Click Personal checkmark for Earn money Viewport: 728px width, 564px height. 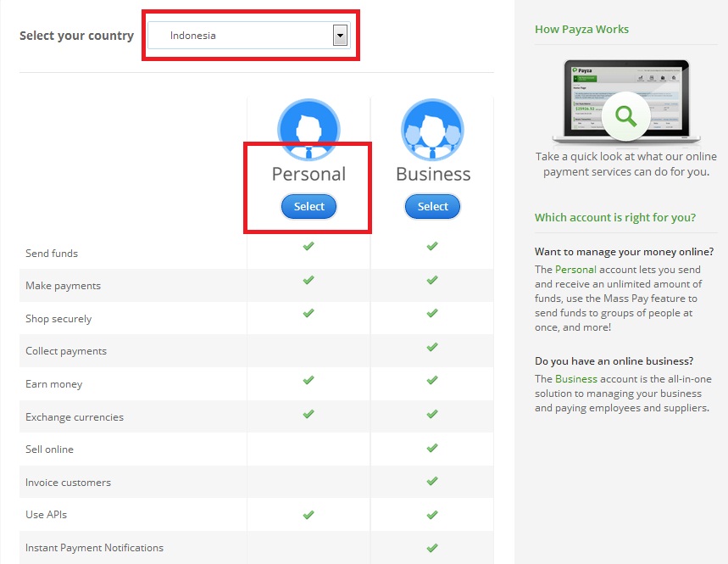tap(308, 380)
